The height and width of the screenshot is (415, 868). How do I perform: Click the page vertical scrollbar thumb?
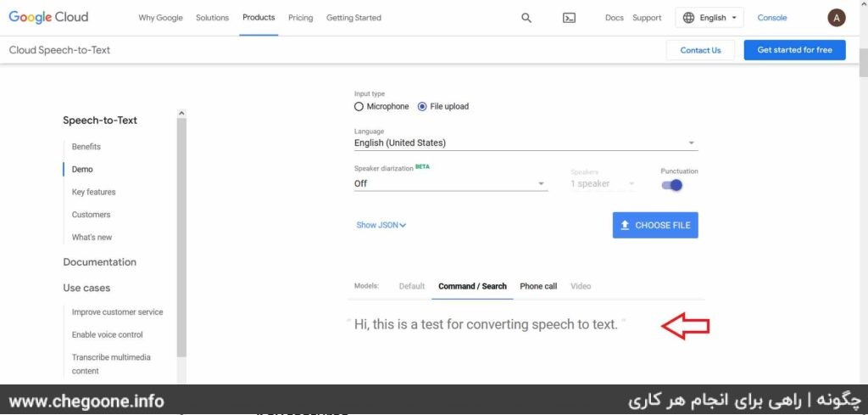[863, 63]
